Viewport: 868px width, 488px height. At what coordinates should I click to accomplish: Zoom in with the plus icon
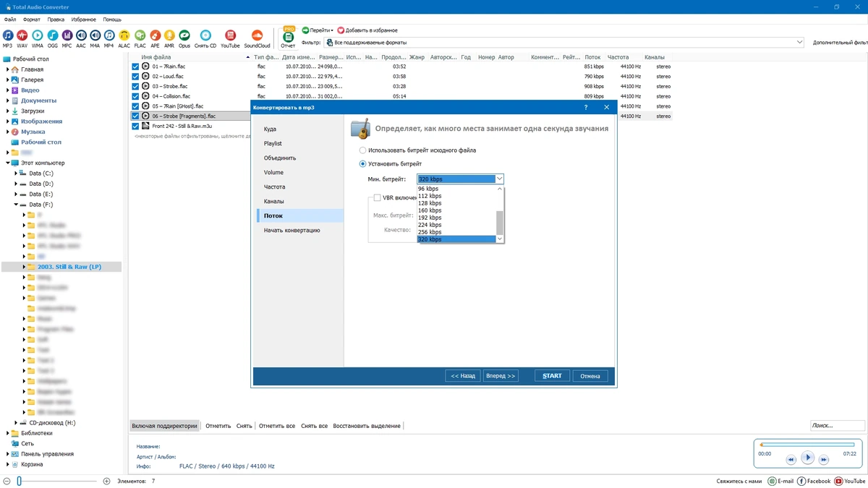(x=106, y=481)
